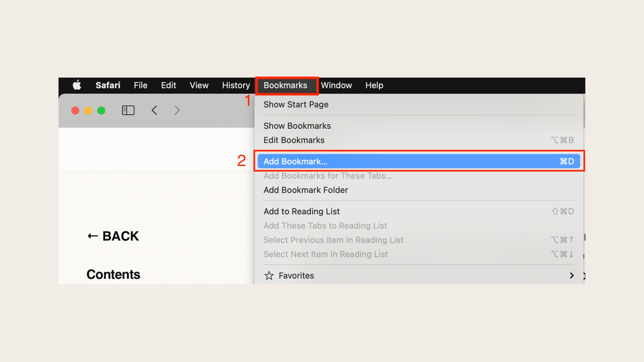The width and height of the screenshot is (644, 362).
Task: Toggle the Safari sidebar icon
Action: (128, 110)
